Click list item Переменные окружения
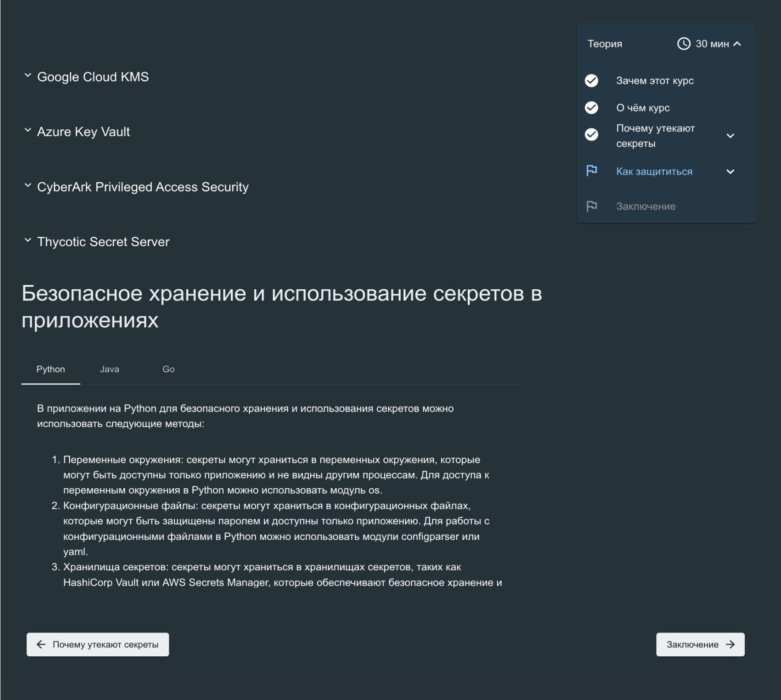This screenshot has height=700, width=781. point(276,475)
